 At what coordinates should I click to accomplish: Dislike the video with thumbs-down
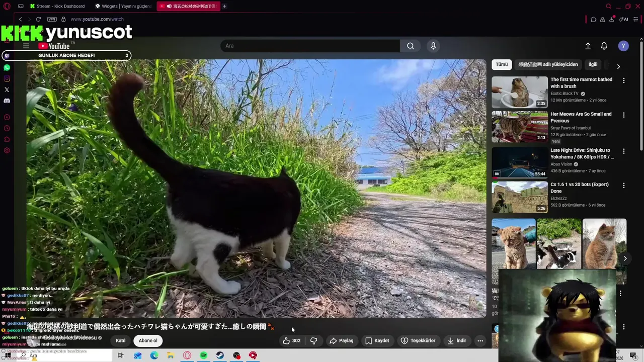click(x=314, y=340)
